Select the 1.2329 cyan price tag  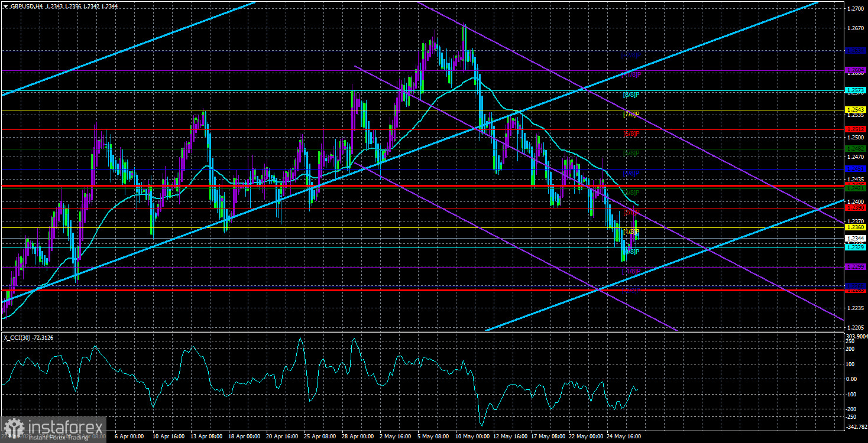[x=856, y=247]
